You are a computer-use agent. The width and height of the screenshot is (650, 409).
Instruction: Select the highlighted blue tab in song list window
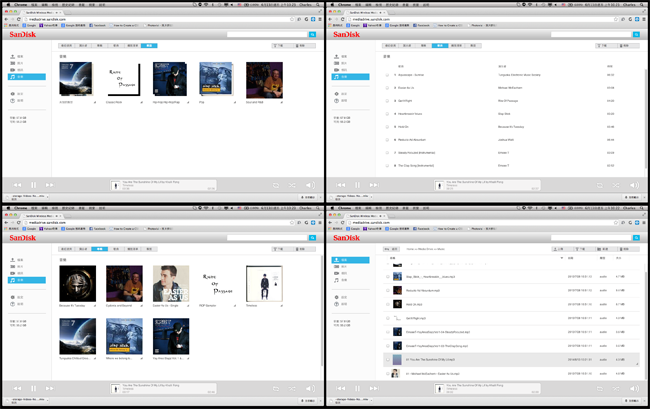tap(440, 46)
